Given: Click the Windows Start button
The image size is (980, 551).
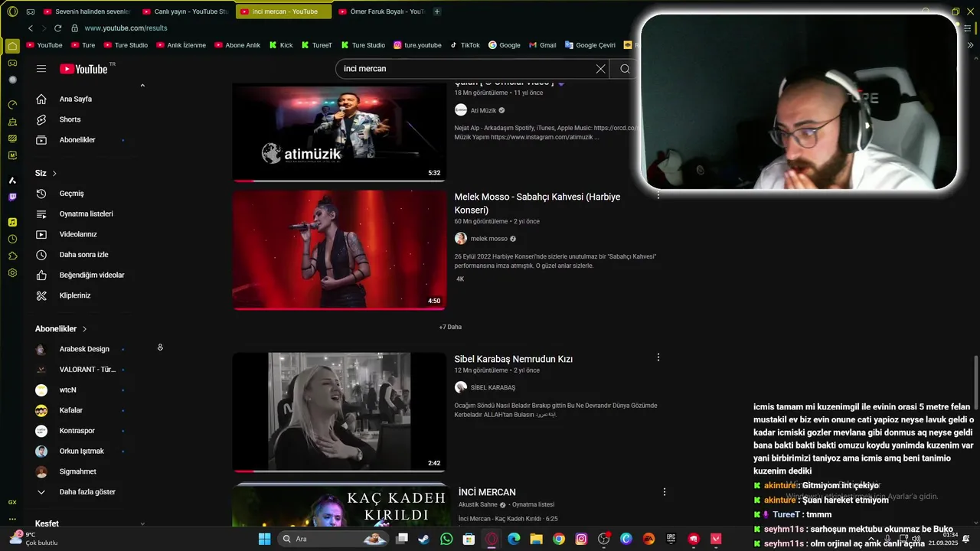Looking at the screenshot, I should 264,539.
